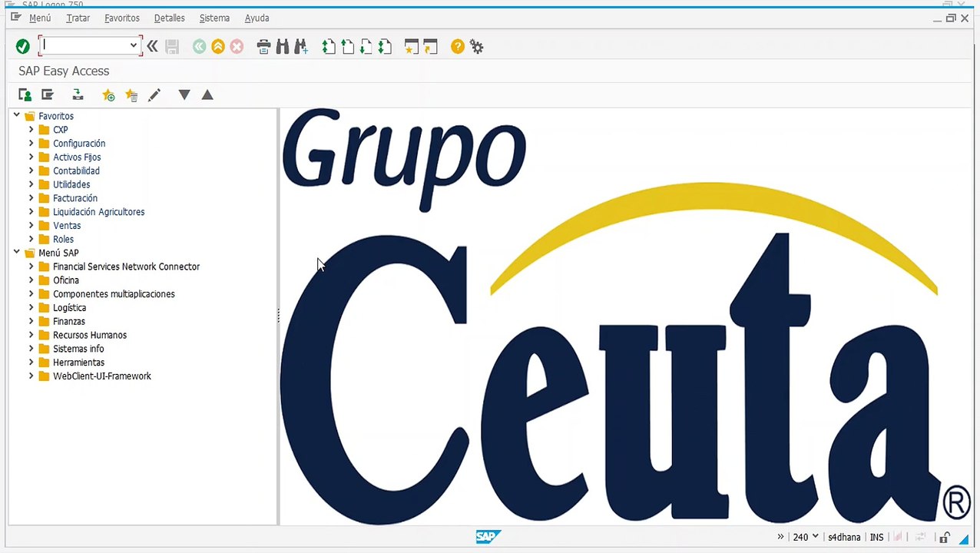Screen dimensions: 980x553
Task: Open Customize Local Layout gear icon
Action: click(x=477, y=47)
